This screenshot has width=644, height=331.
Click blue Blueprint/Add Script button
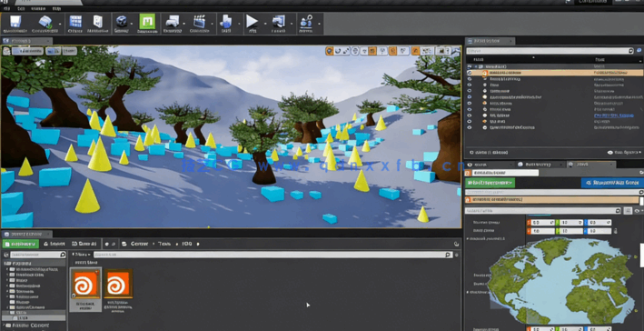612,183
